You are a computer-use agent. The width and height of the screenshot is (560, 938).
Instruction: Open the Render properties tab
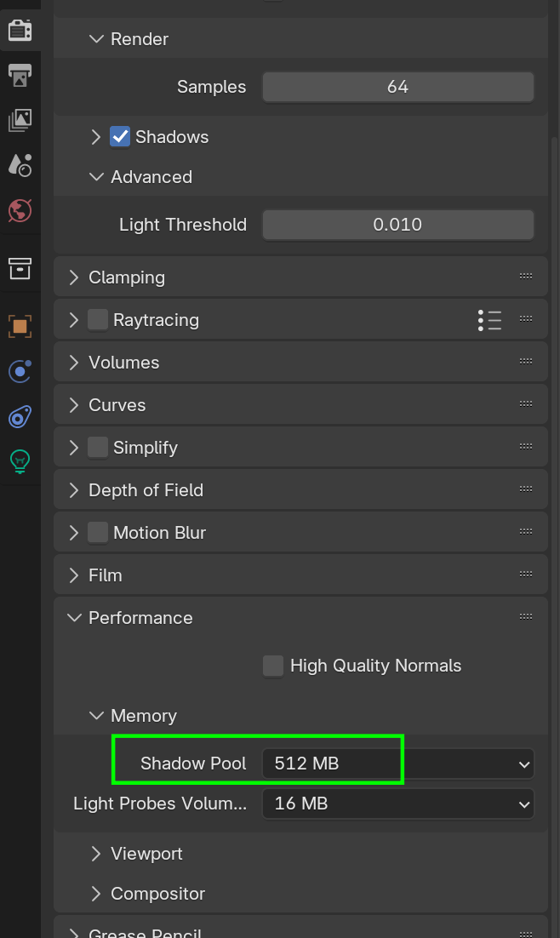click(20, 31)
